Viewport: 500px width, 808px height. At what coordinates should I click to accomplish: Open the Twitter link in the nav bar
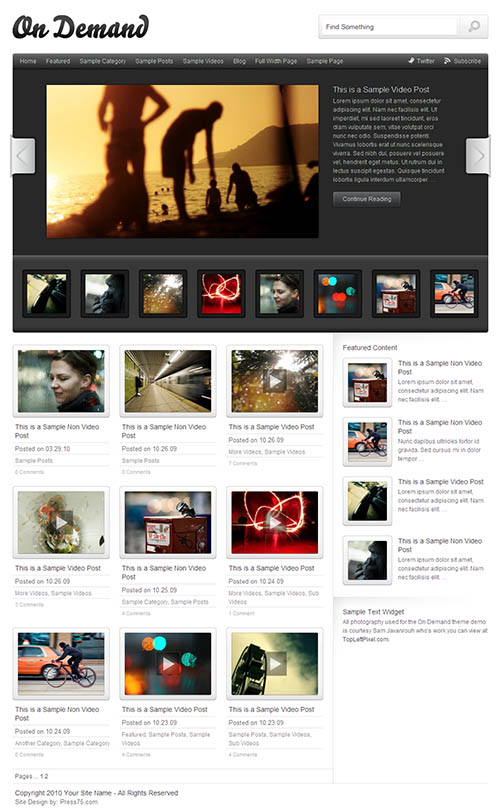pyautogui.click(x=422, y=61)
